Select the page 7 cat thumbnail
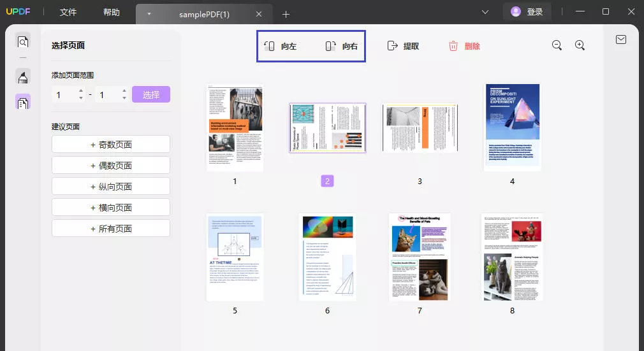Image resolution: width=644 pixels, height=351 pixels. tap(420, 257)
